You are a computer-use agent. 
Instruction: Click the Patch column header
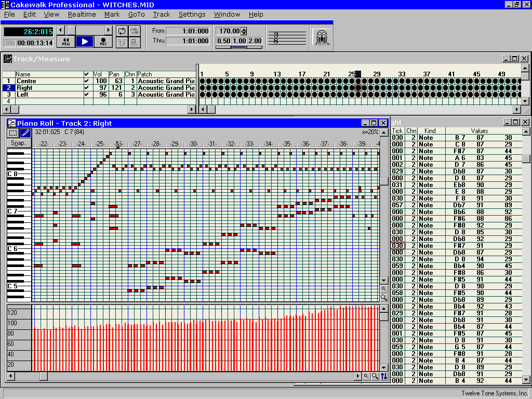[166, 74]
